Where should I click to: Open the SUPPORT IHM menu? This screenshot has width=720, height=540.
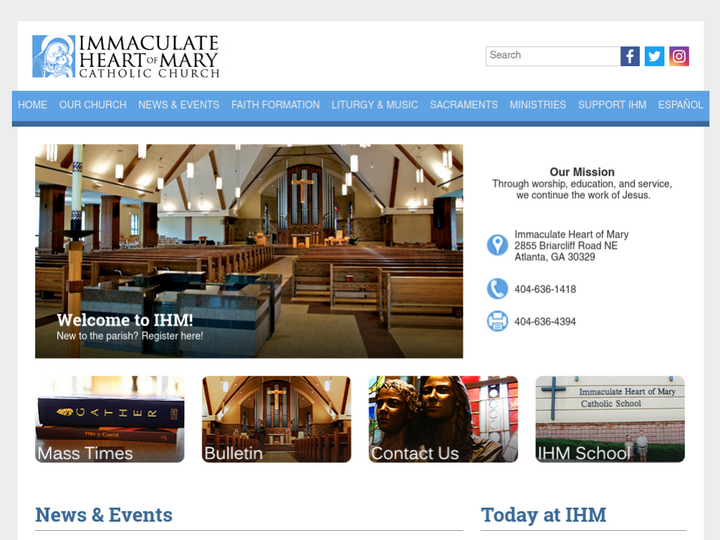pyautogui.click(x=612, y=105)
